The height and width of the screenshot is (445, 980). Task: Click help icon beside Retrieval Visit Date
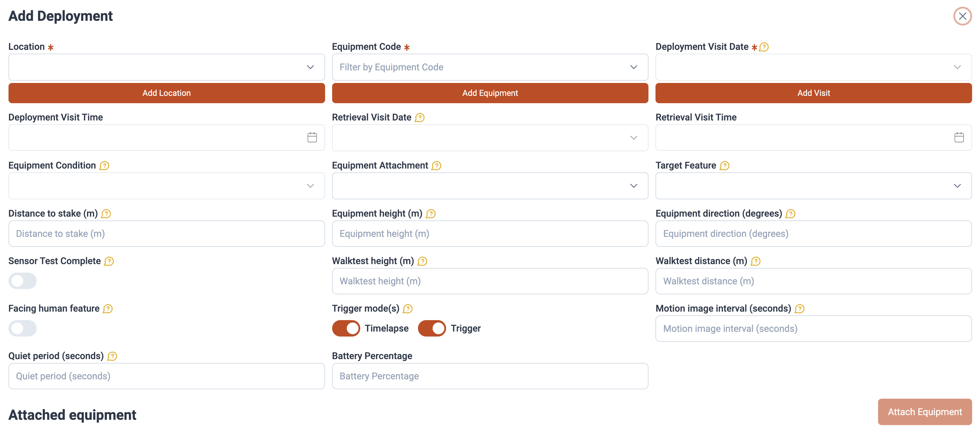(x=419, y=118)
